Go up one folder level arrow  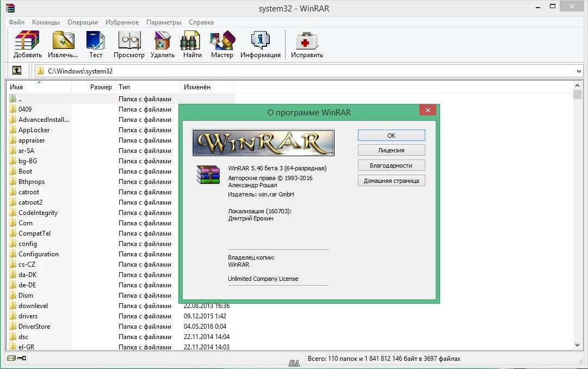pyautogui.click(x=17, y=71)
